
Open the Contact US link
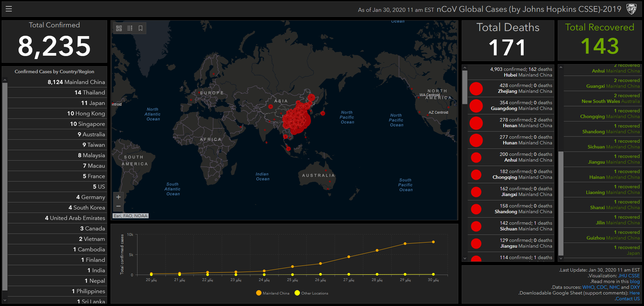click(627, 299)
